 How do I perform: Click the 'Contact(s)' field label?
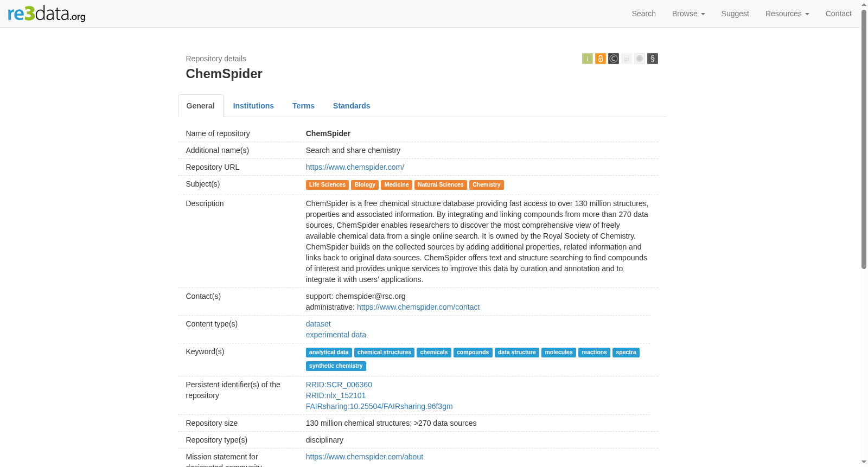pyautogui.click(x=203, y=296)
